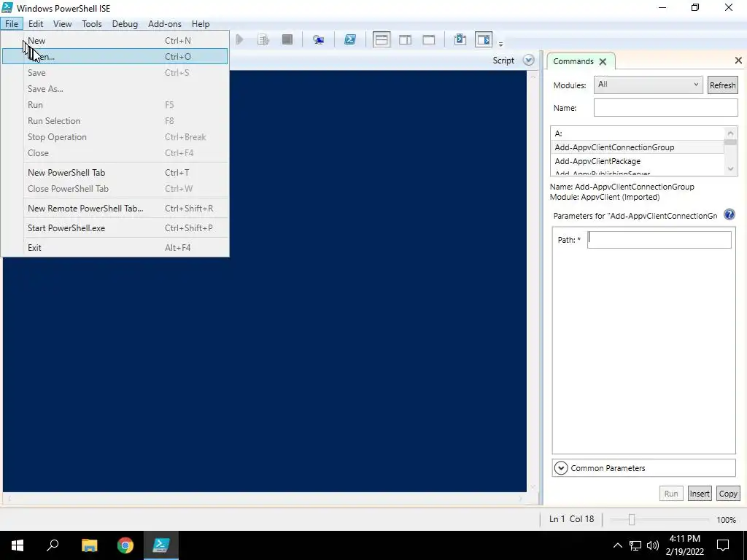Image resolution: width=747 pixels, height=560 pixels.
Task: Select Add-AppvClientConnectionGroup in the command list
Action: pyautogui.click(x=638, y=147)
